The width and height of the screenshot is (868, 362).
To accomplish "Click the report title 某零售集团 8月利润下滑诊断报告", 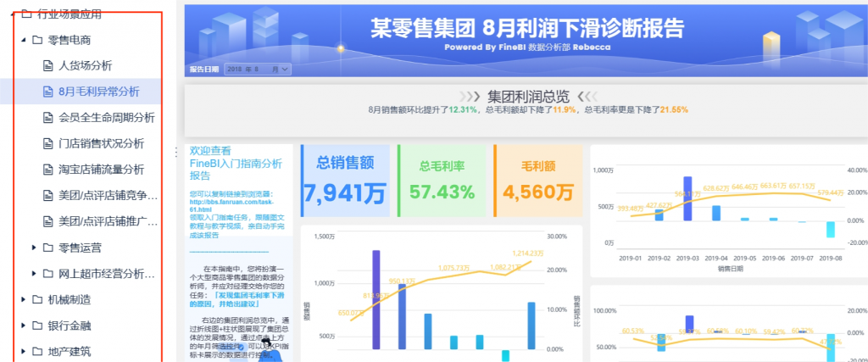I will (527, 27).
